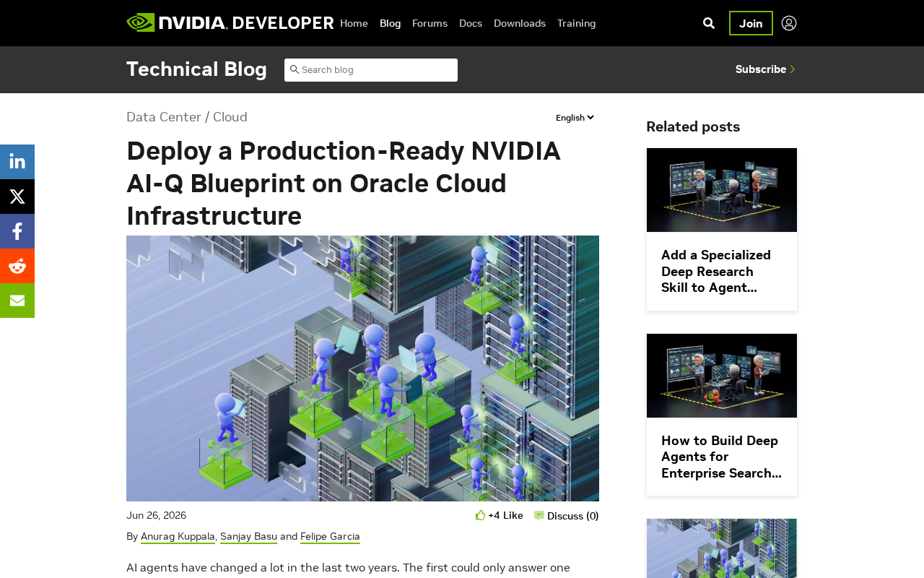Open the Downloads menu item

(x=520, y=23)
